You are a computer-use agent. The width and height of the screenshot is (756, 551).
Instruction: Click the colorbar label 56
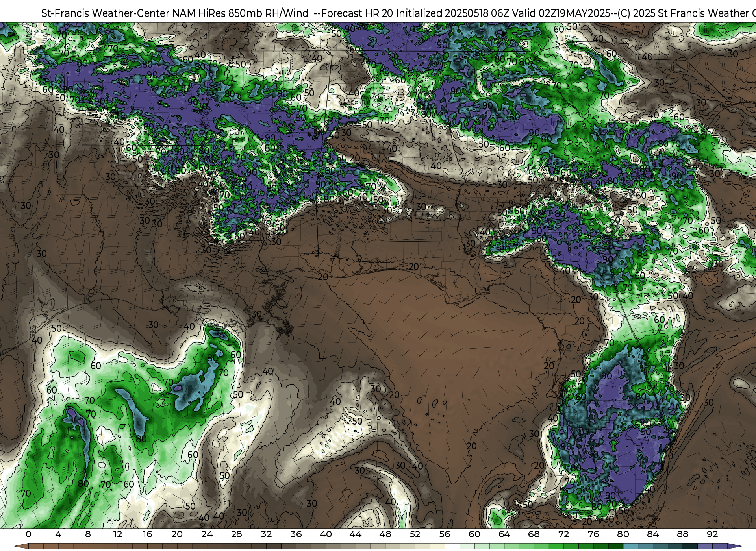[x=445, y=534]
